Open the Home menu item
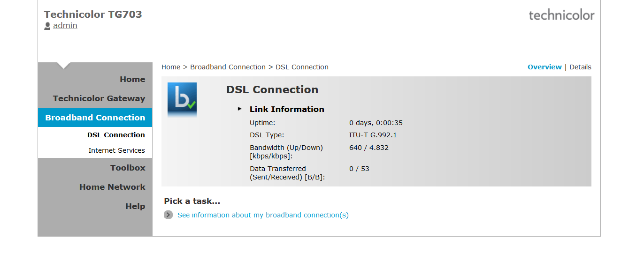 pyautogui.click(x=132, y=79)
